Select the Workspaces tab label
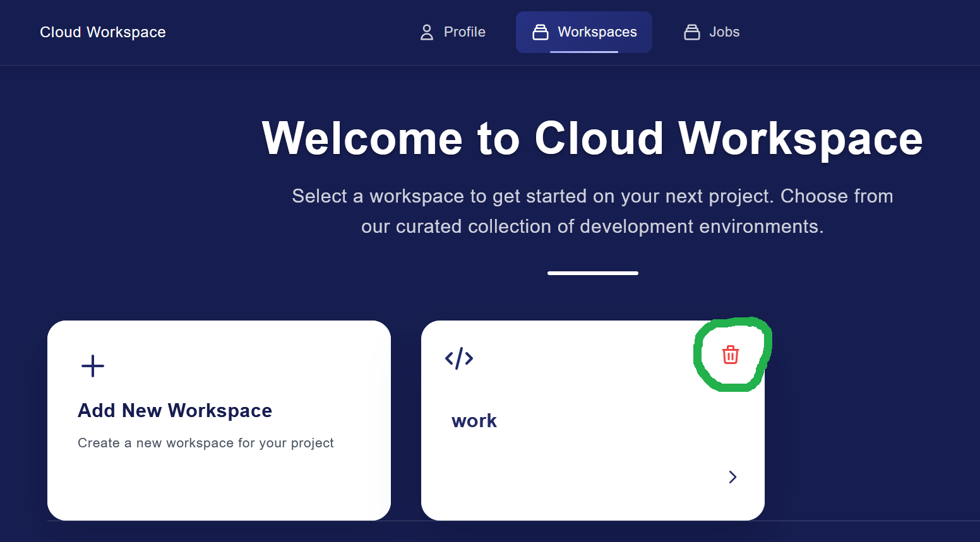The width and height of the screenshot is (980, 542). pyautogui.click(x=597, y=32)
